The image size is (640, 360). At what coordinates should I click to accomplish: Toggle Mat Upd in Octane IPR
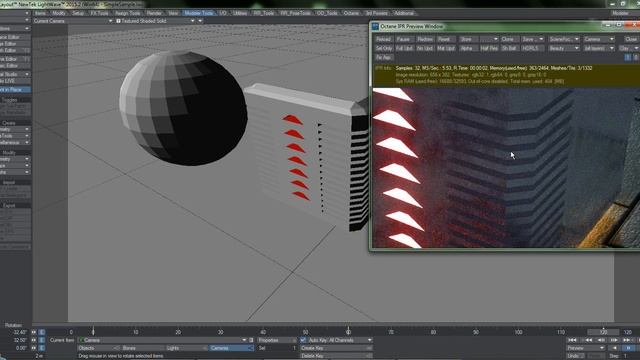click(446, 48)
